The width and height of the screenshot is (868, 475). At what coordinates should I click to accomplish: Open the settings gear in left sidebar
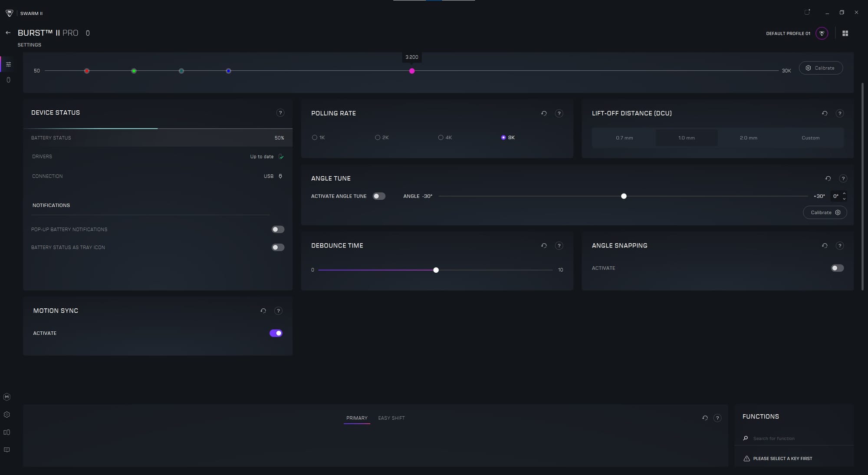[x=7, y=415]
